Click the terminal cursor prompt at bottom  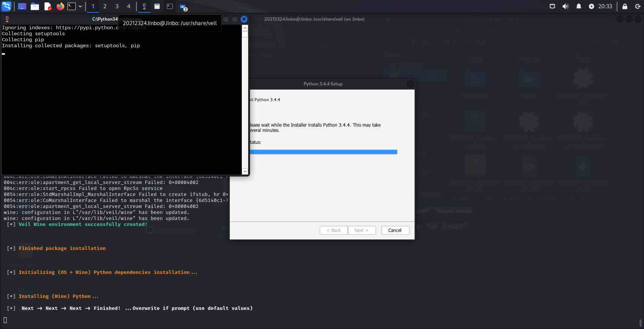[x=5, y=320]
